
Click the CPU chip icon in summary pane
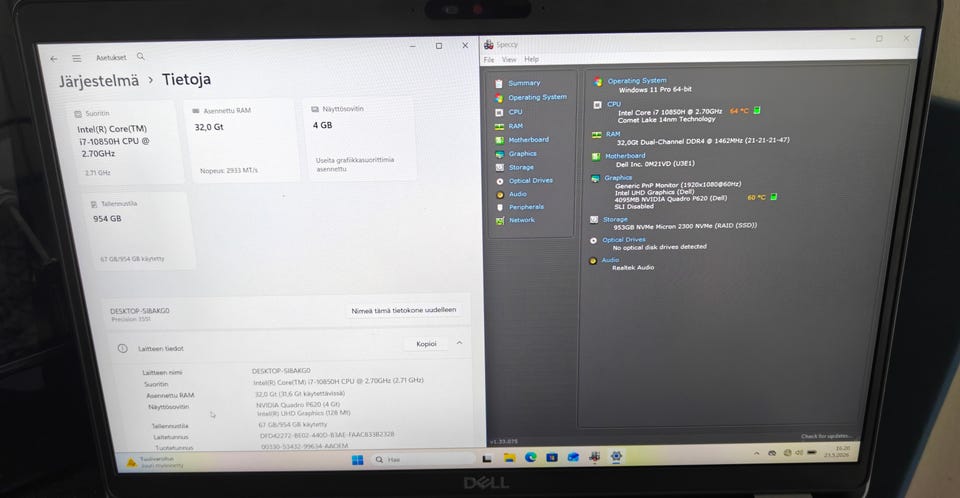coord(597,105)
